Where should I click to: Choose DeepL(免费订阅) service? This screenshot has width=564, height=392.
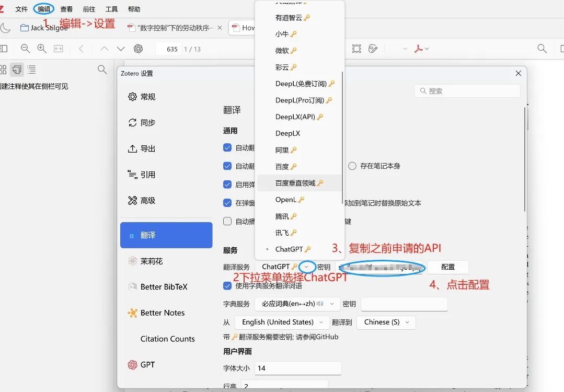tap(299, 84)
